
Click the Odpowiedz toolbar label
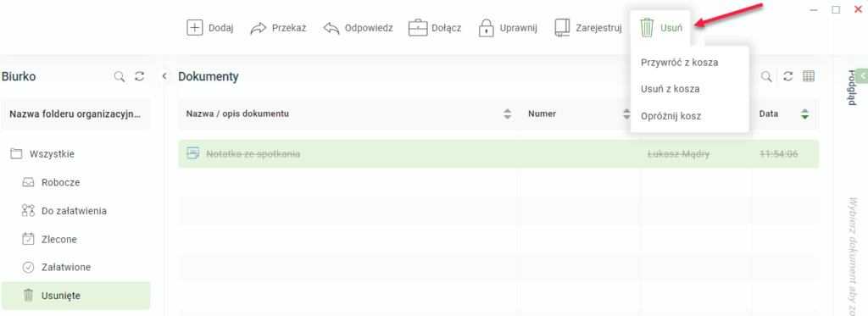coord(369,28)
